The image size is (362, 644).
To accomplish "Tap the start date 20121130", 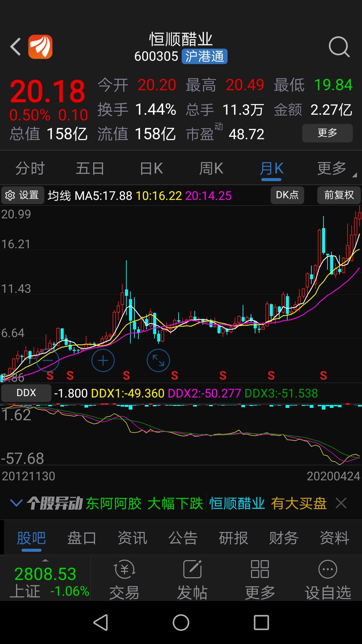I will (x=28, y=476).
